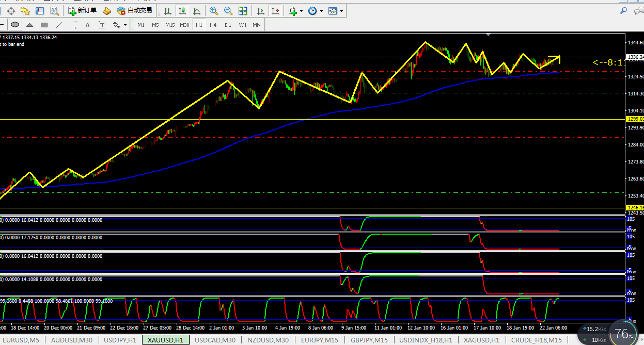Open the AUDUSD,M30 chart tab
The width and height of the screenshot is (644, 345).
click(x=72, y=340)
